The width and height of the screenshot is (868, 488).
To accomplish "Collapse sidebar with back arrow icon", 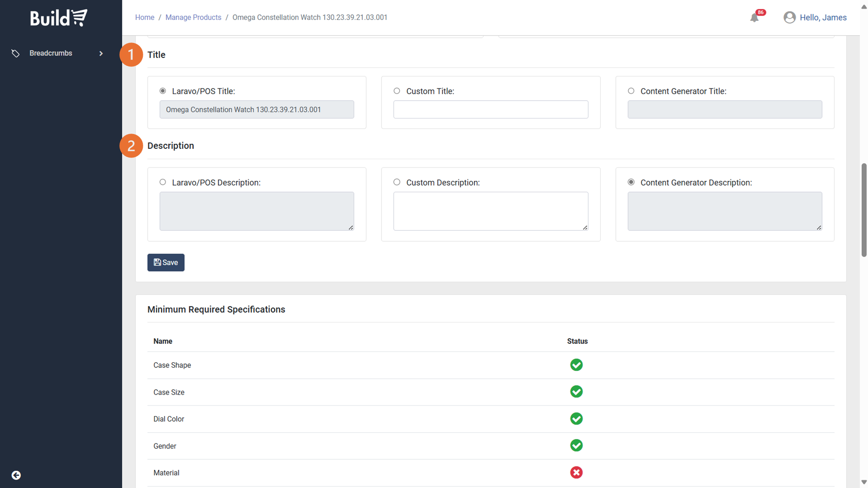I will (x=16, y=475).
